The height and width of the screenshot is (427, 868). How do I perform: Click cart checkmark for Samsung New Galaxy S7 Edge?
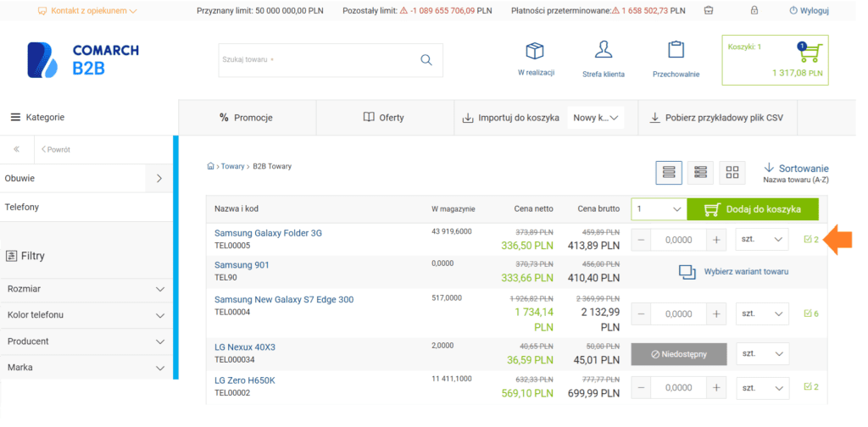coord(811,313)
